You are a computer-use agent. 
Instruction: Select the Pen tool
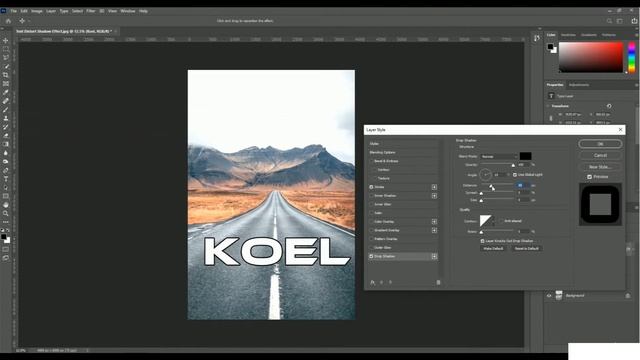6,170
